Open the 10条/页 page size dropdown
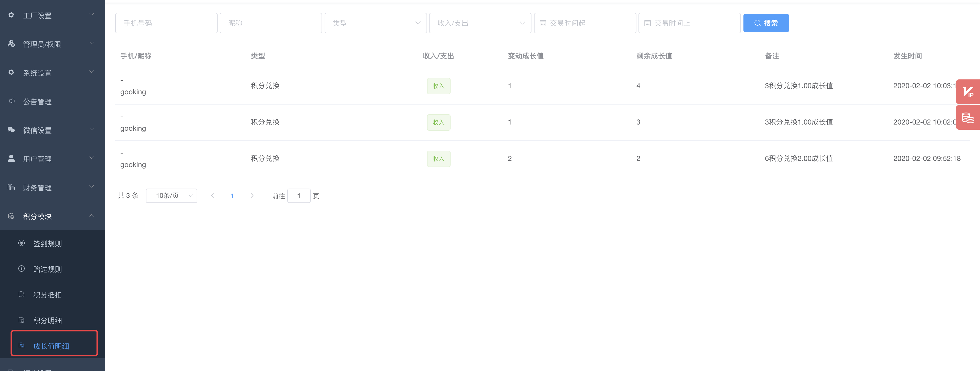 coord(171,196)
